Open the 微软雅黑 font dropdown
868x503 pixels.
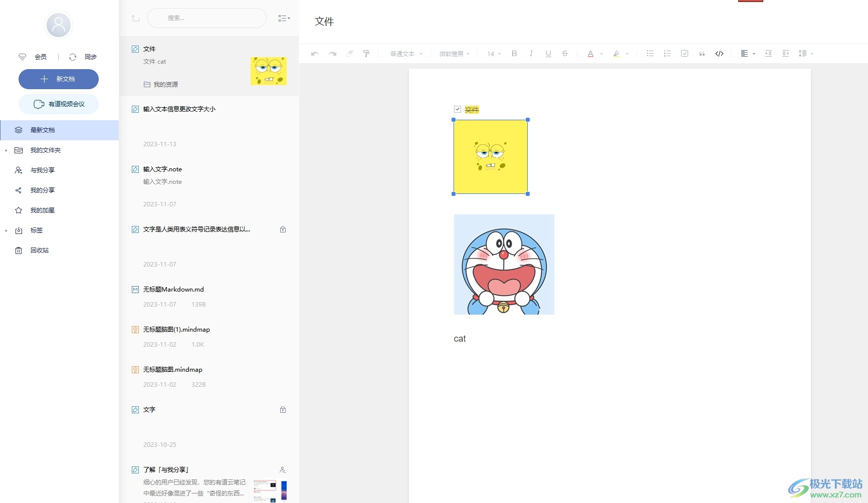click(454, 54)
